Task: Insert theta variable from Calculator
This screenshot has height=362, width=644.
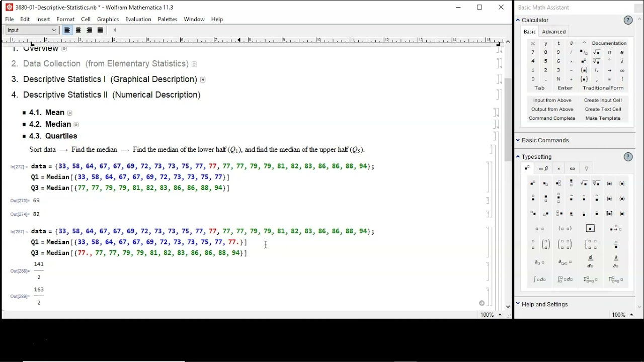Action: click(571, 43)
